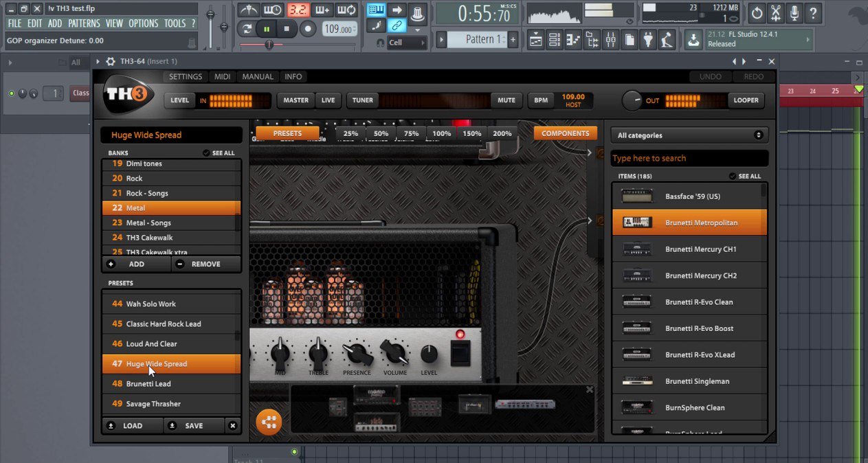Screen dimensions: 868x463
Task: Open the TH3 MIDI tab
Action: point(222,77)
